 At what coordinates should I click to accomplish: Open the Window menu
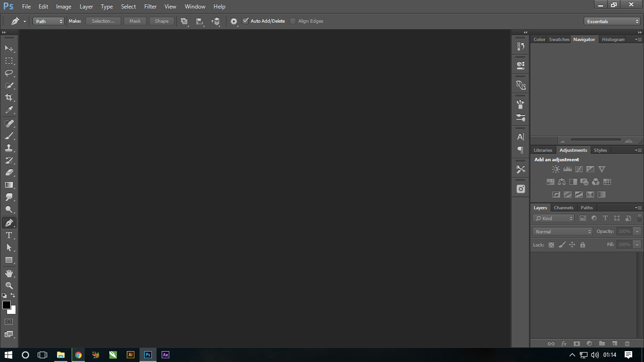[195, 7]
